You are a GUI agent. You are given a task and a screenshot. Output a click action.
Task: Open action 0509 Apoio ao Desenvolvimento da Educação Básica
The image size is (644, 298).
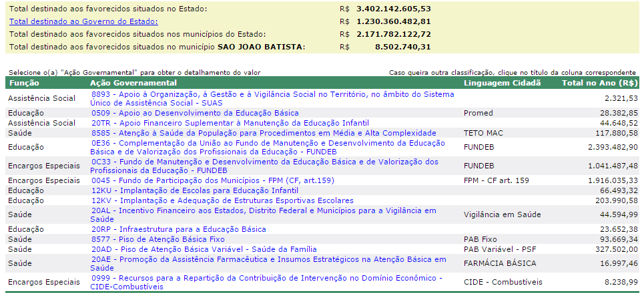click(195, 113)
